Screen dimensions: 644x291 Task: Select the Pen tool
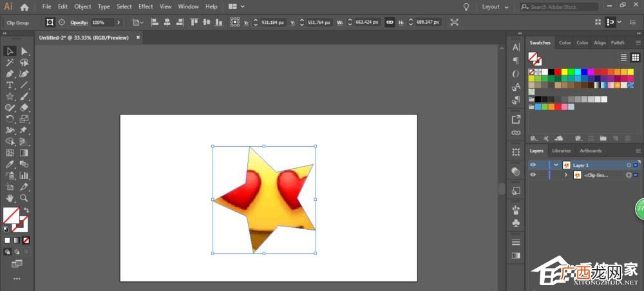tap(10, 74)
